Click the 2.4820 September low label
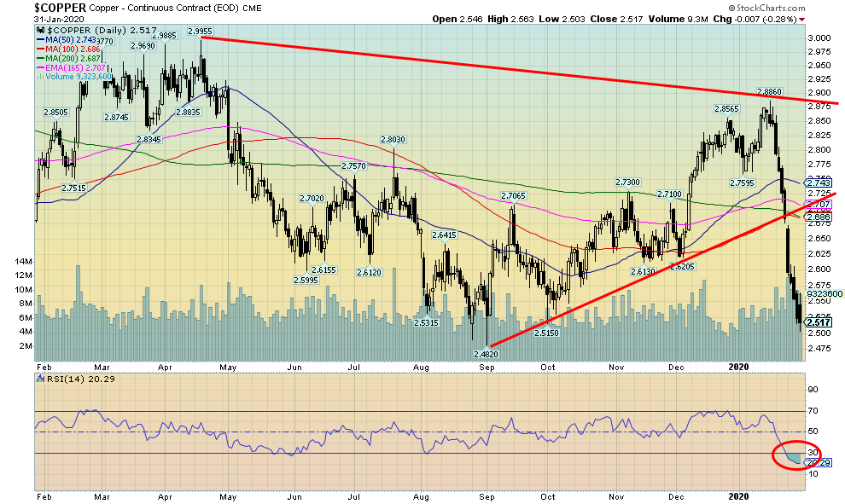 (x=487, y=351)
